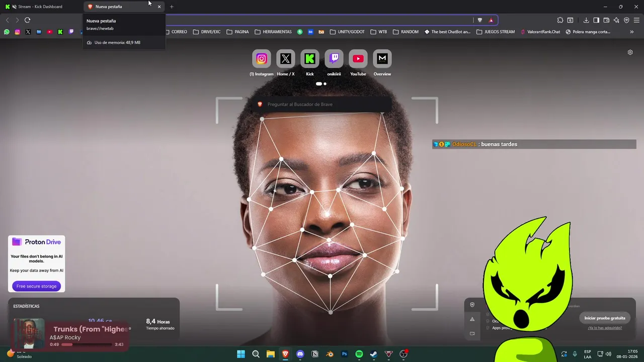644x362 pixels.
Task: Open YouTube bookmark icon in bookmarks bar
Action: click(50, 32)
